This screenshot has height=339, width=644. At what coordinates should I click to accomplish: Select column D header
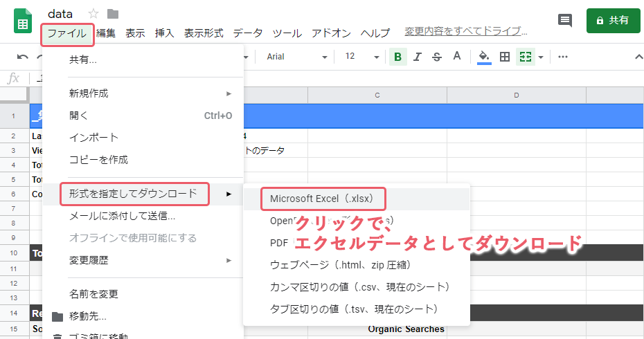[x=517, y=95]
